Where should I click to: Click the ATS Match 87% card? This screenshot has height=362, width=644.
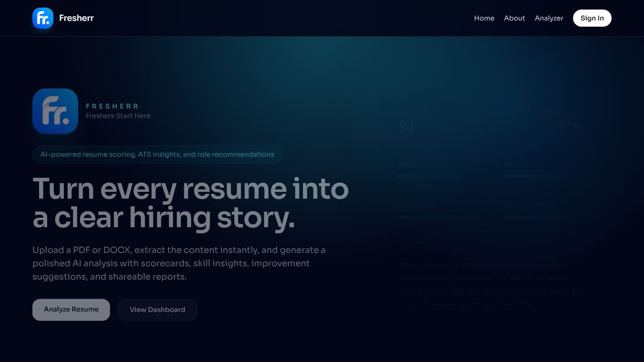[x=564, y=121]
